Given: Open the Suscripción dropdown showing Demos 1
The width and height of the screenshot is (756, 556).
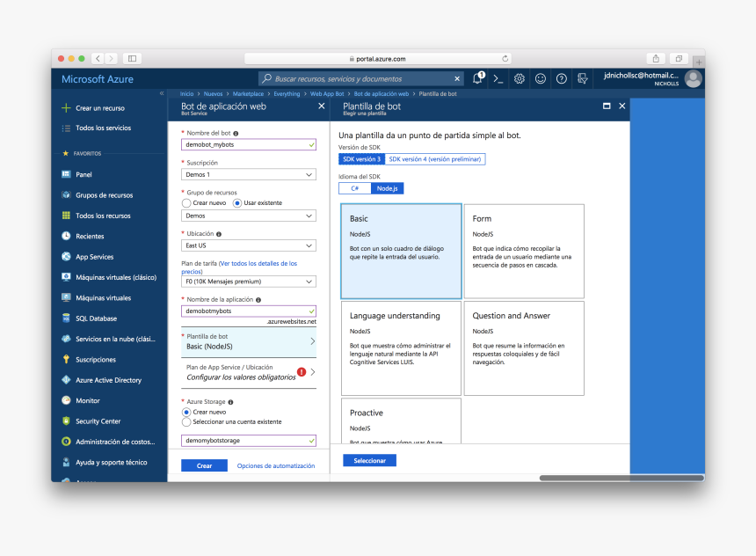Looking at the screenshot, I should (x=249, y=174).
